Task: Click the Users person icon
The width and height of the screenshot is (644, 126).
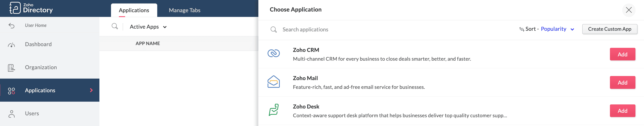Action: coord(12,114)
